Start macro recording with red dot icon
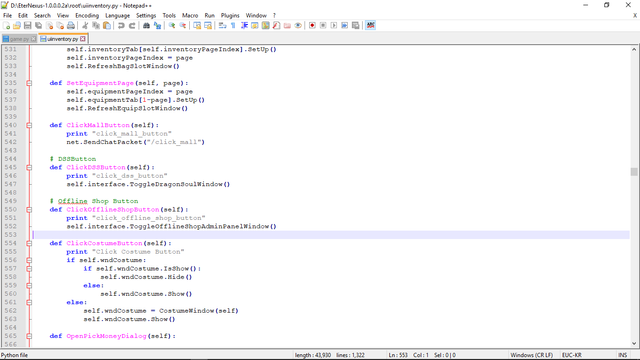The height and width of the screenshot is (360, 640). click(312, 25)
